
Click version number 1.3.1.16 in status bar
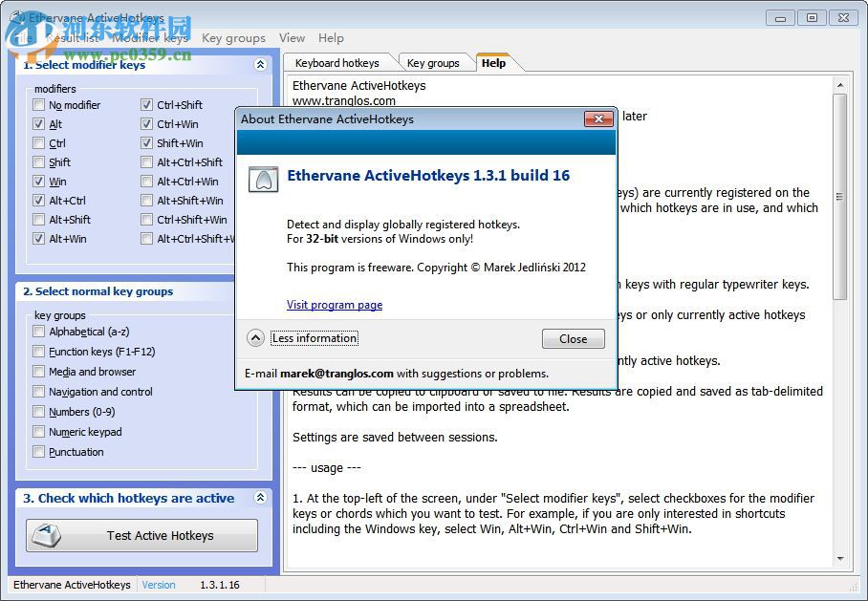click(220, 585)
